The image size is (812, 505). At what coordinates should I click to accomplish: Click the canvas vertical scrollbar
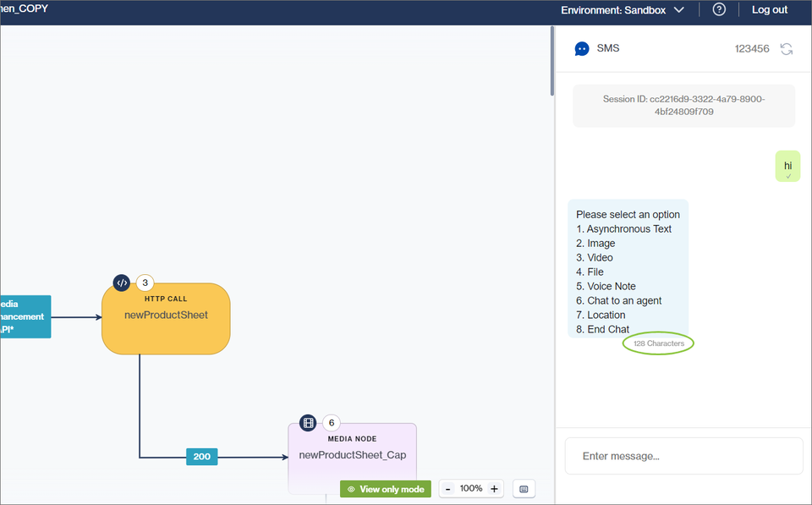click(x=552, y=68)
